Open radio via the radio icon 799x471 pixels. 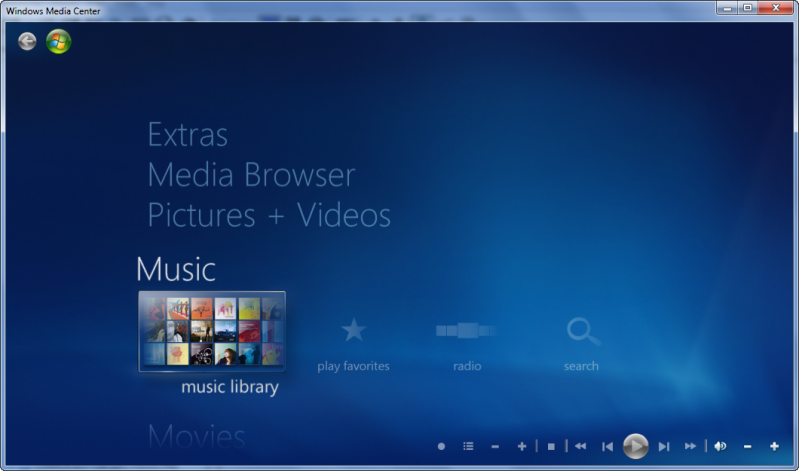click(467, 330)
